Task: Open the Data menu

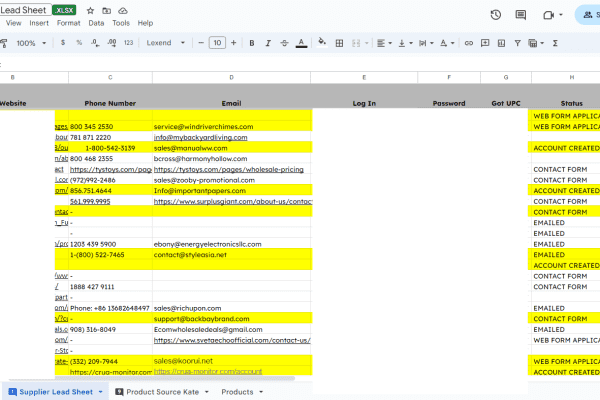Action: point(96,23)
